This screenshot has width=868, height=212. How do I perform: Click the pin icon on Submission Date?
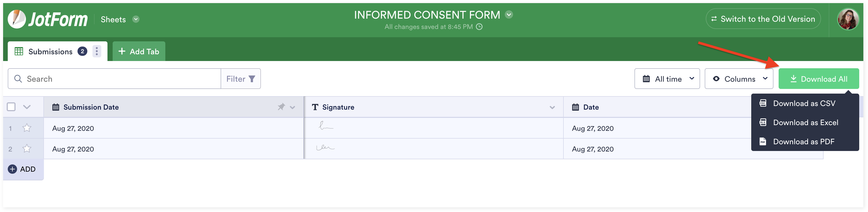(281, 107)
